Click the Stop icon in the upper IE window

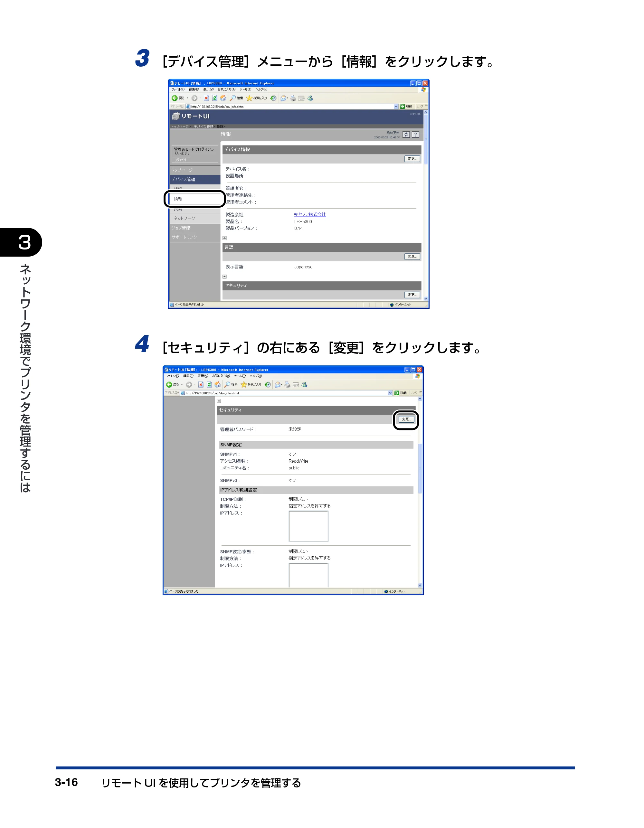coord(206,98)
